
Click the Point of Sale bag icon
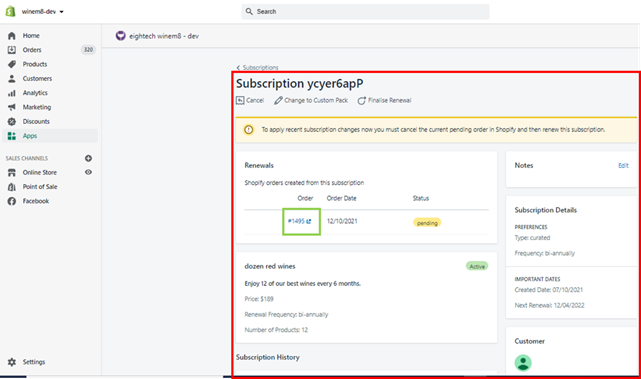[x=12, y=187]
